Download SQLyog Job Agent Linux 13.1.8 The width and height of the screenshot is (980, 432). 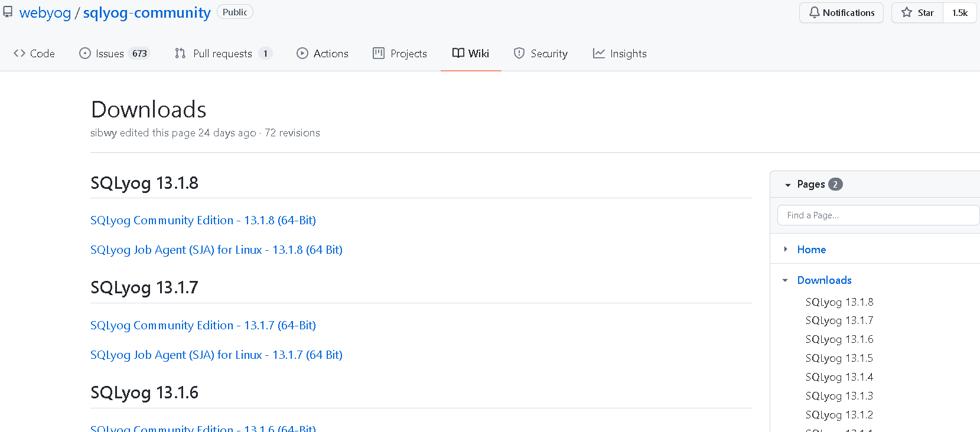[x=216, y=250]
